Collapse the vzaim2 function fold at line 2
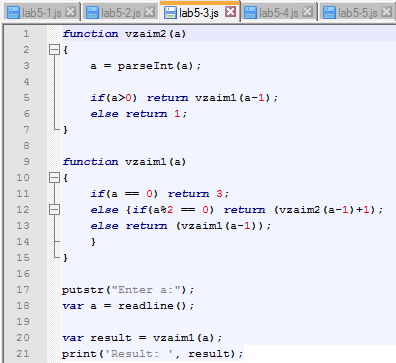 (54, 50)
